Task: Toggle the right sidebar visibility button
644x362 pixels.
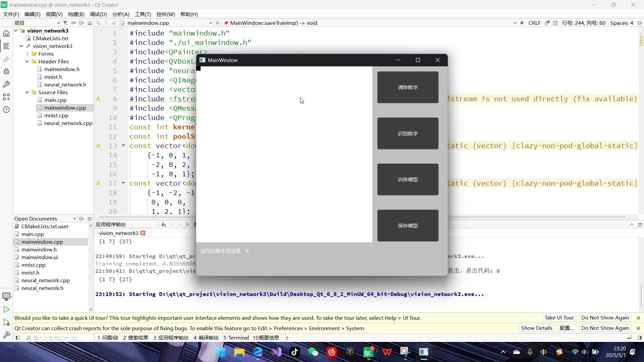Action: pos(640,338)
